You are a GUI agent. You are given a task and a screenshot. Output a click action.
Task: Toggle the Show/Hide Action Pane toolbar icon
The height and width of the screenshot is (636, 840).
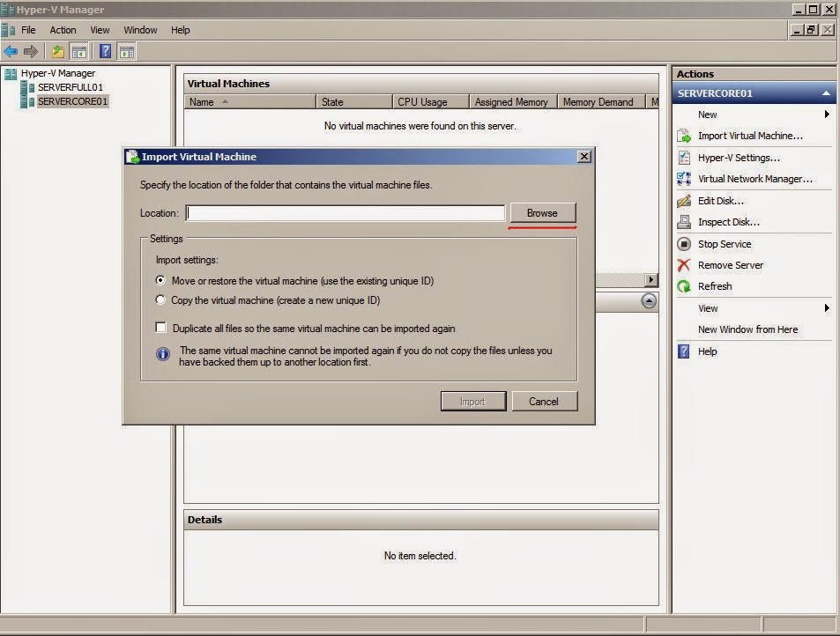127,51
